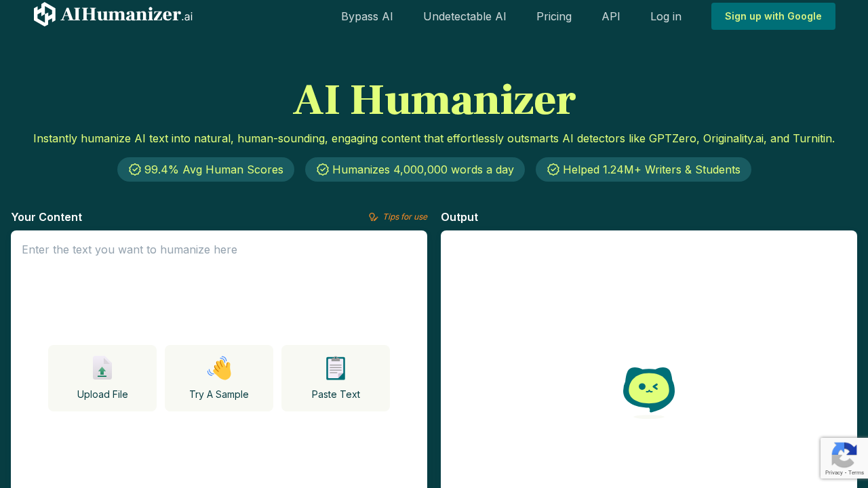This screenshot has height=488, width=868.
Task: Click the AIHumanizer hexagon logo icon
Action: tap(43, 14)
